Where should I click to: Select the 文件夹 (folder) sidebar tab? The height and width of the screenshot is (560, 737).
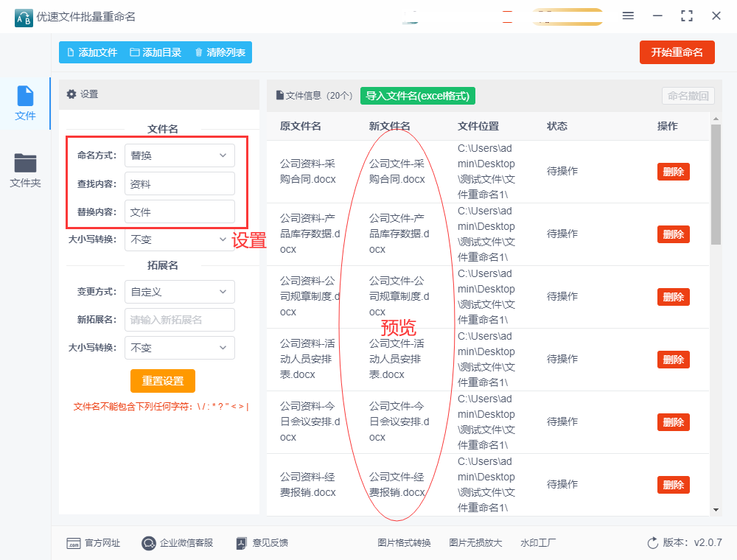(x=25, y=170)
